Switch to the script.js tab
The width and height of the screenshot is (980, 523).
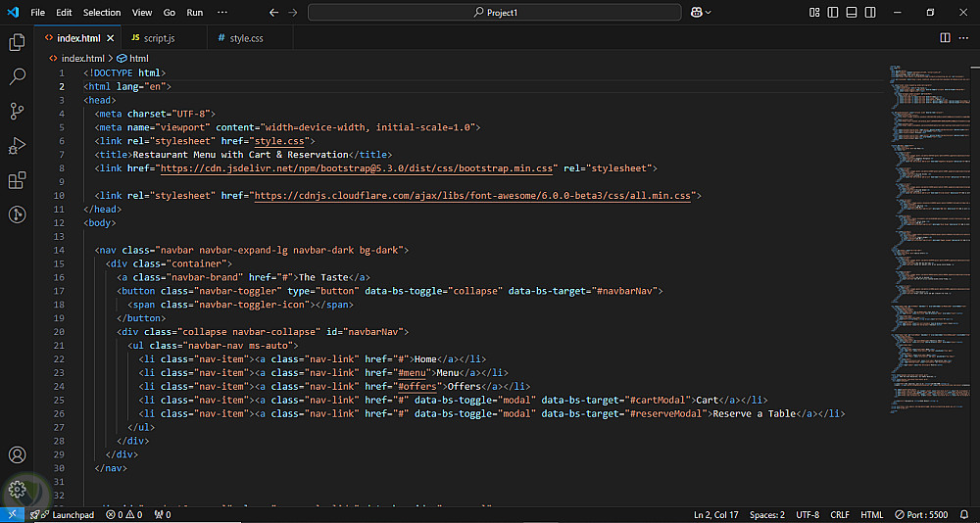[x=159, y=38]
